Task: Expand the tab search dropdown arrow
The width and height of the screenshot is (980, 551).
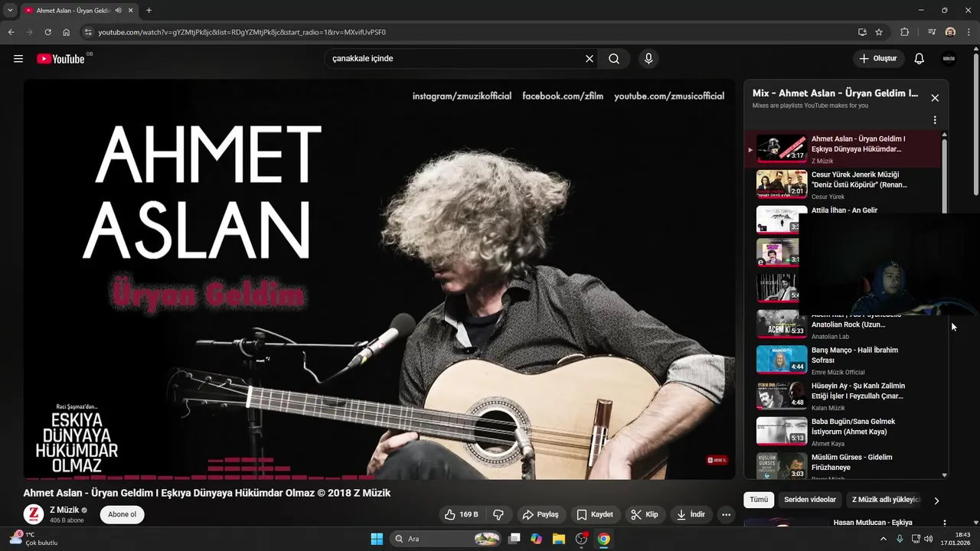Action: (10, 11)
